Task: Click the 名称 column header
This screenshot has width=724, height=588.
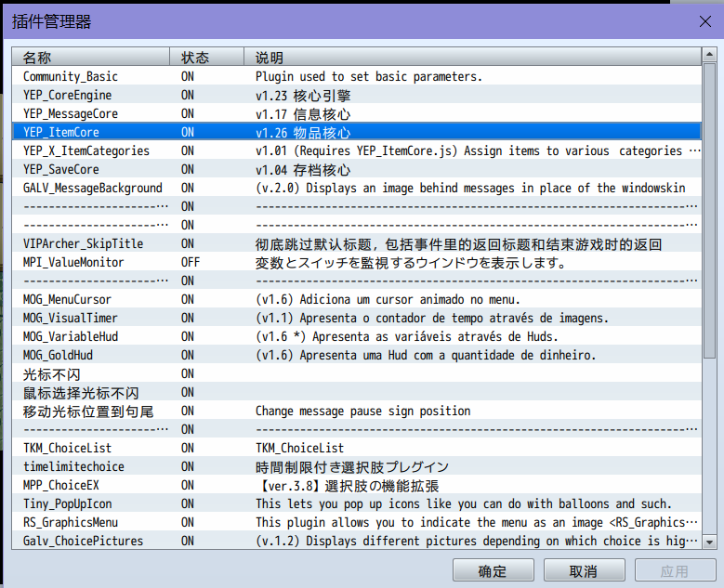Action: 91,58
